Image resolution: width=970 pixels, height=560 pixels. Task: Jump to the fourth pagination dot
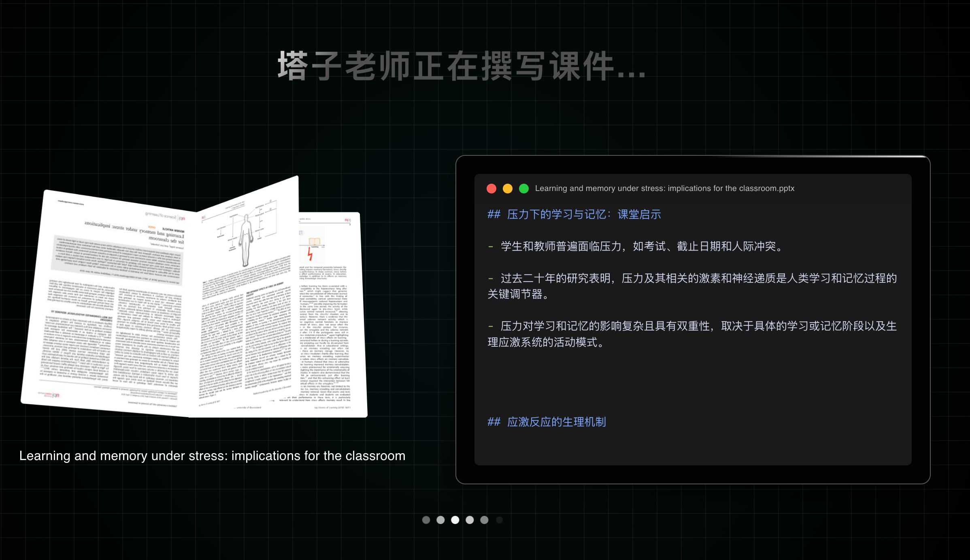click(x=470, y=520)
